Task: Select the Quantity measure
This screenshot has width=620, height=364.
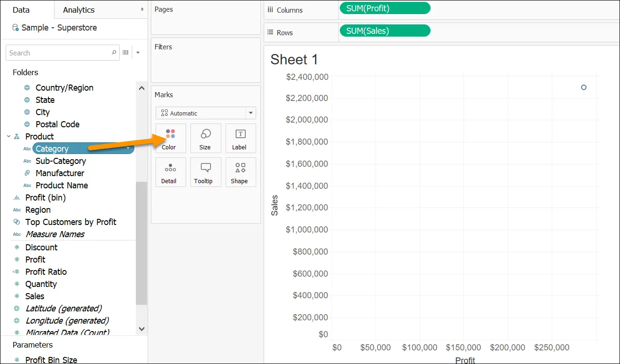Action: click(x=41, y=284)
